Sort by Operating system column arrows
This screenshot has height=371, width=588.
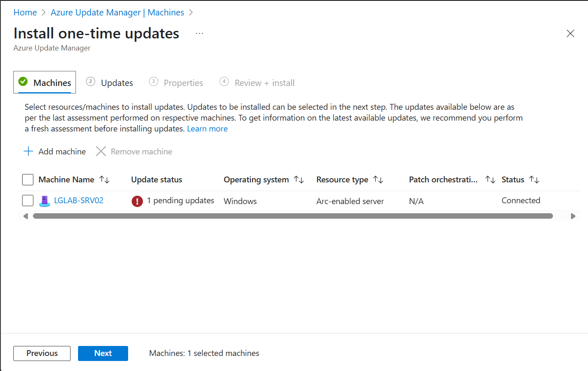(299, 179)
